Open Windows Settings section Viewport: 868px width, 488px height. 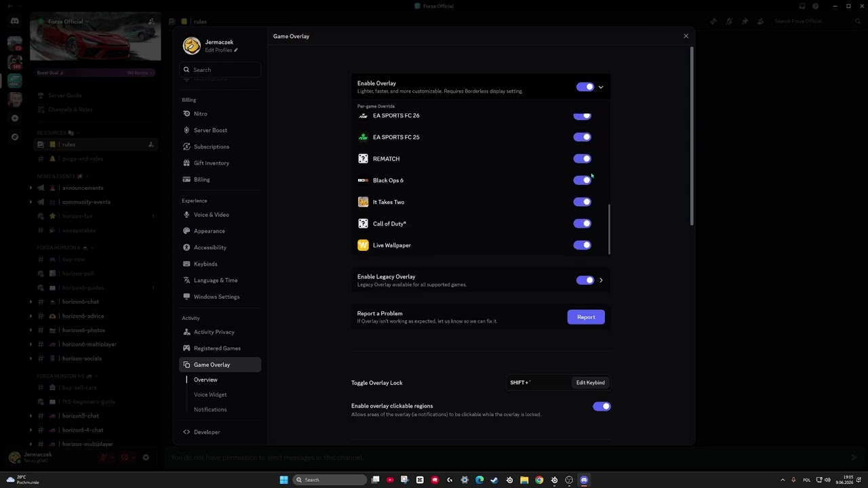coord(220,297)
